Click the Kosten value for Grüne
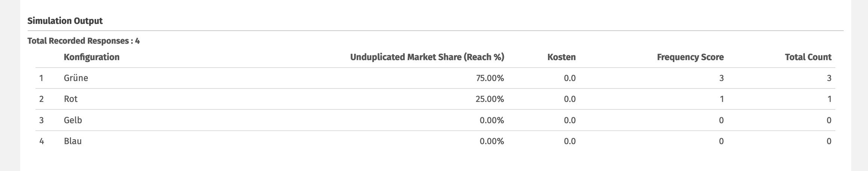Screen dimensions: 868x171 click(x=569, y=78)
